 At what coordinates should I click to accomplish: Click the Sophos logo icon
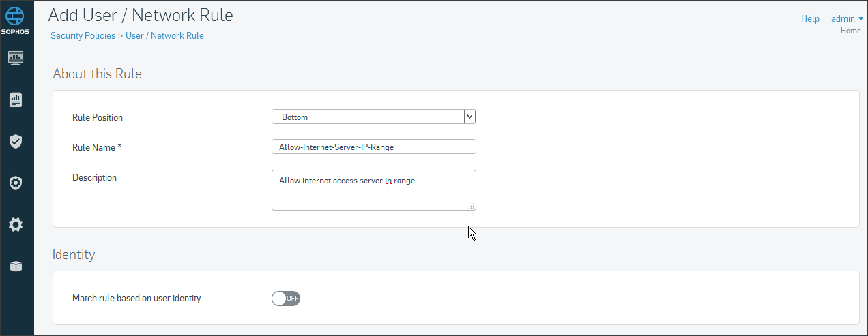tap(16, 20)
